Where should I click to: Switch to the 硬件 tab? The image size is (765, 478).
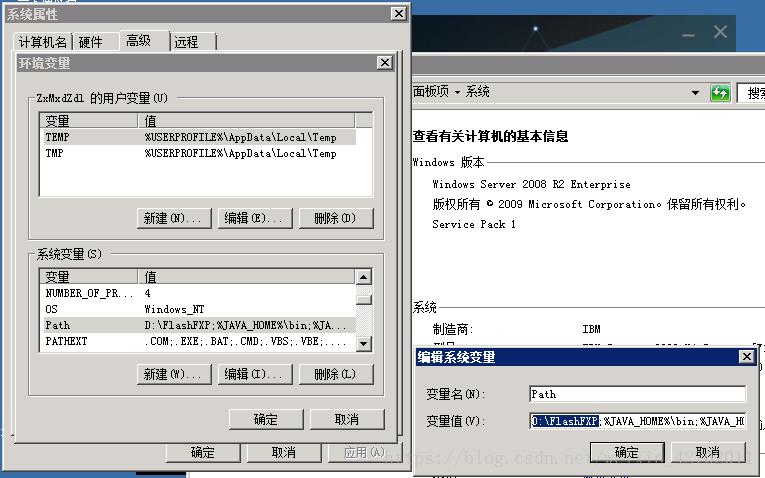91,41
